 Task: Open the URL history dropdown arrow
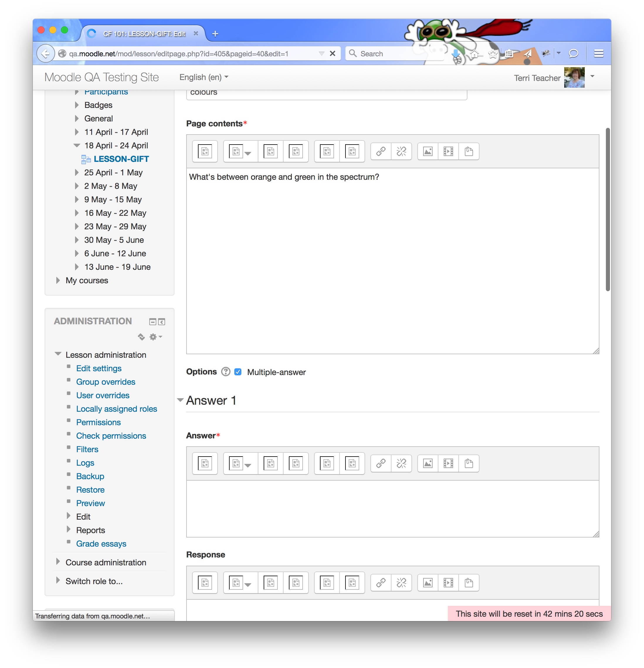click(321, 54)
